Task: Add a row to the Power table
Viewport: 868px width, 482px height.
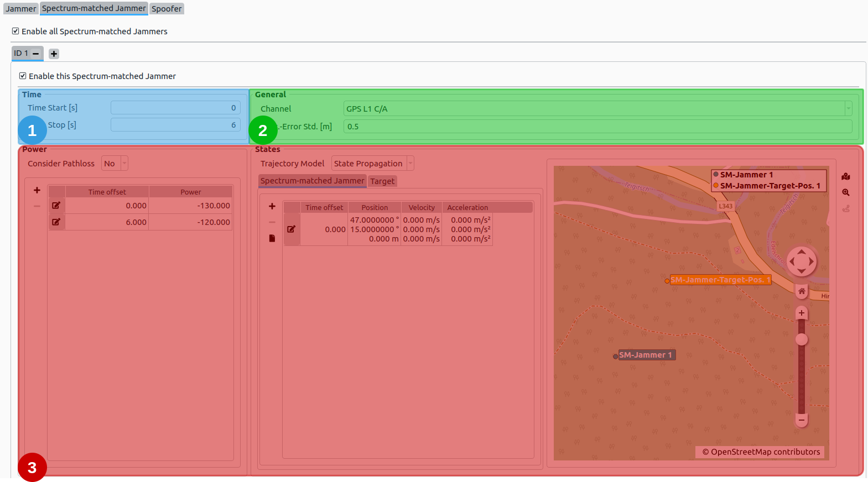Action: click(37, 190)
